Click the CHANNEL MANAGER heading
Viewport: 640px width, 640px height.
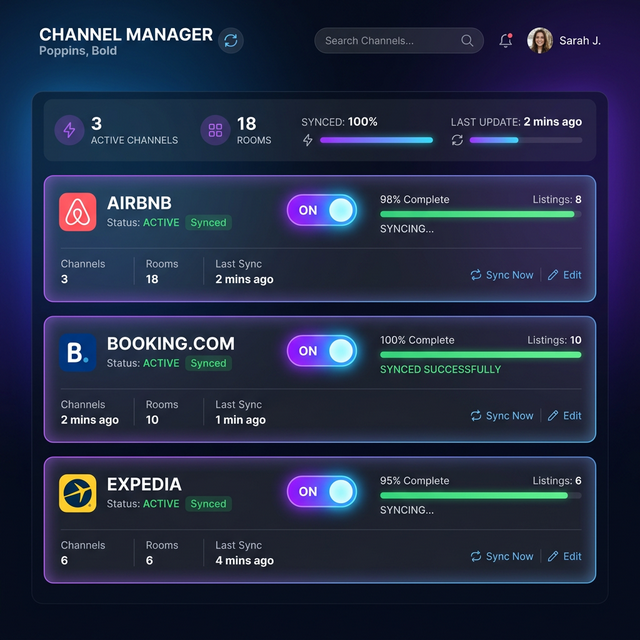click(126, 35)
